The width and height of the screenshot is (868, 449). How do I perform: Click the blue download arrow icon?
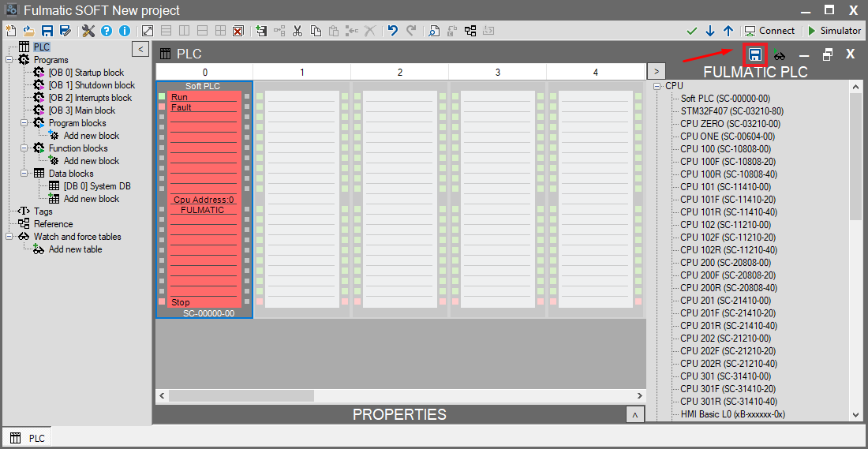coord(710,31)
